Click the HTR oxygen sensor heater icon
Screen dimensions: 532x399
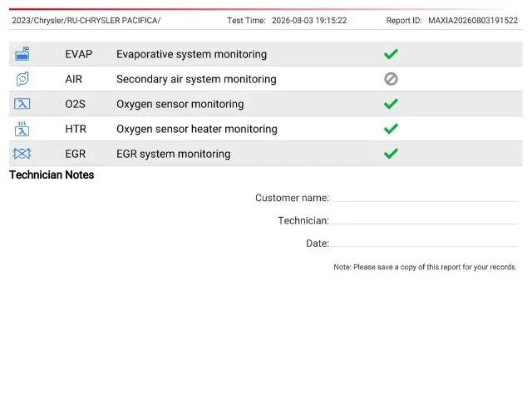pos(22,129)
